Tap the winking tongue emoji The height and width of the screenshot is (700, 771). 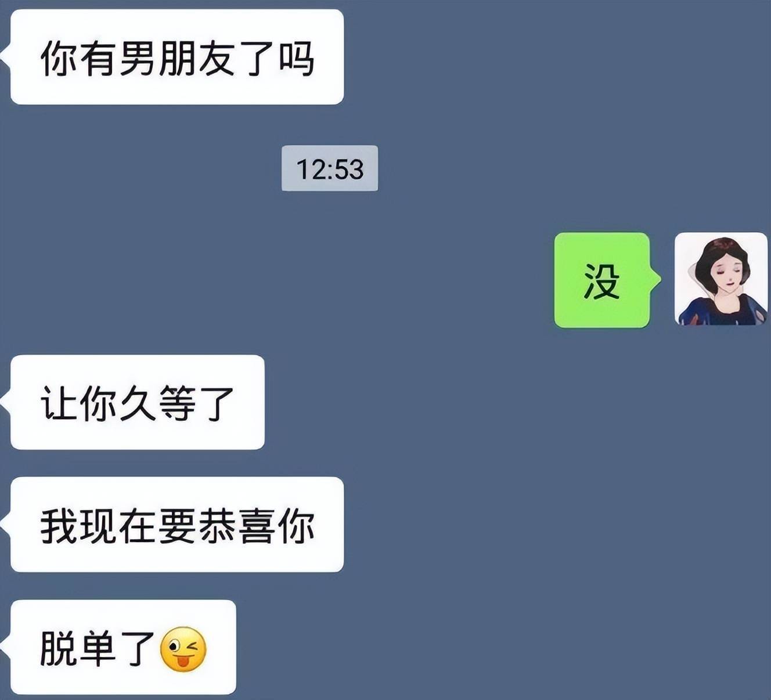183,650
